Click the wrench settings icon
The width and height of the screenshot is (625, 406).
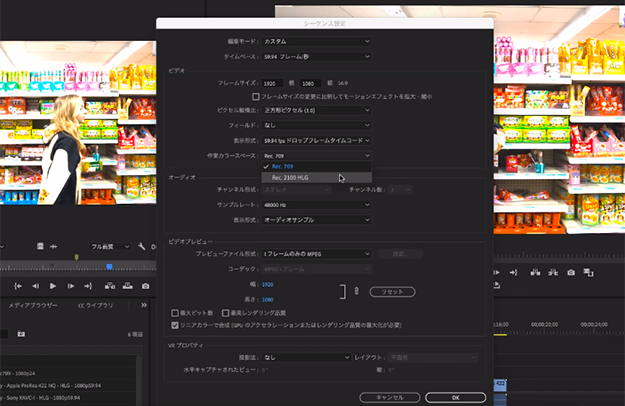click(x=142, y=245)
